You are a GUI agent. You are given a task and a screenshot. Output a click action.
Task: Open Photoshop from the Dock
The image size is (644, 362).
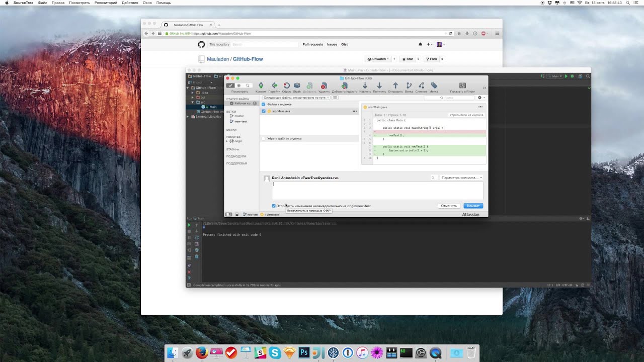click(304, 353)
